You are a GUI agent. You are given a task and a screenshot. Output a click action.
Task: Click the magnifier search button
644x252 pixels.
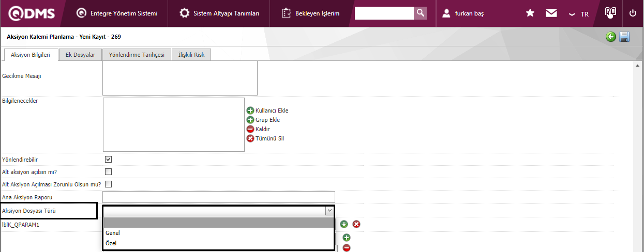pos(421,13)
